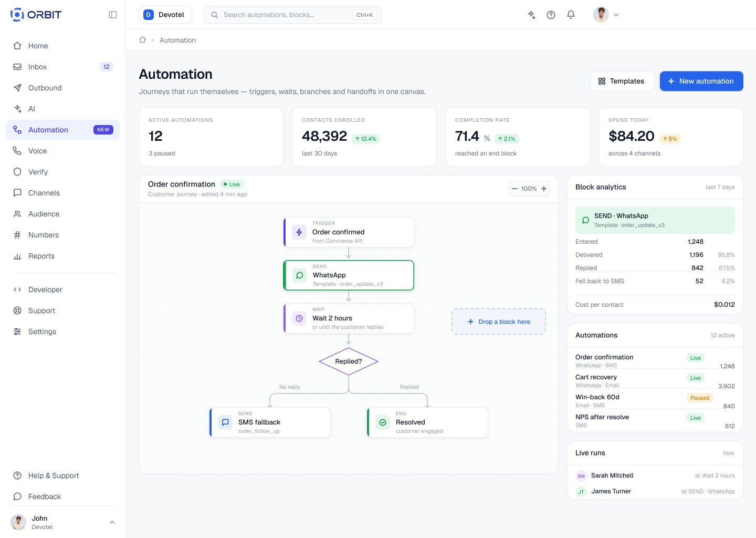Collapse the sidebar panel icon

113,15
